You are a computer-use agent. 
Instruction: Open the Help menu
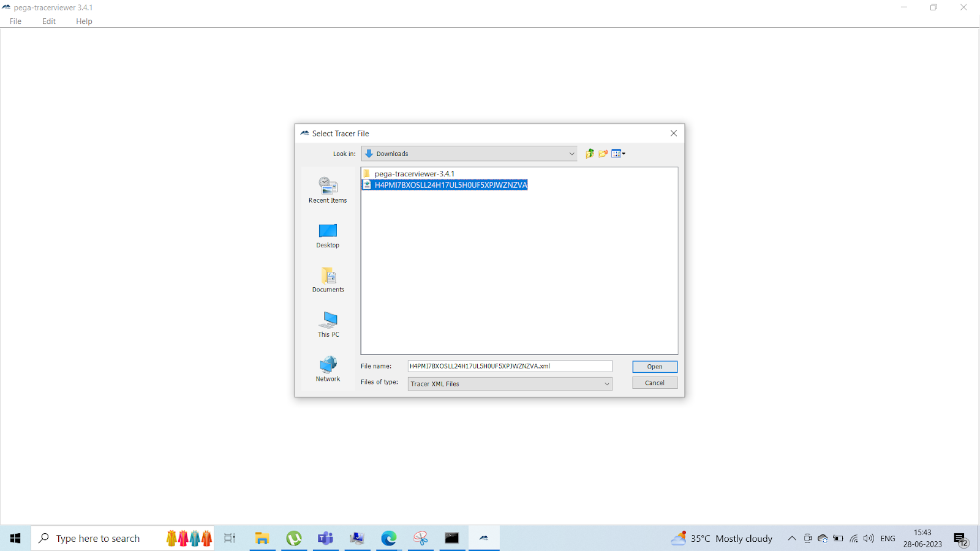click(84, 21)
